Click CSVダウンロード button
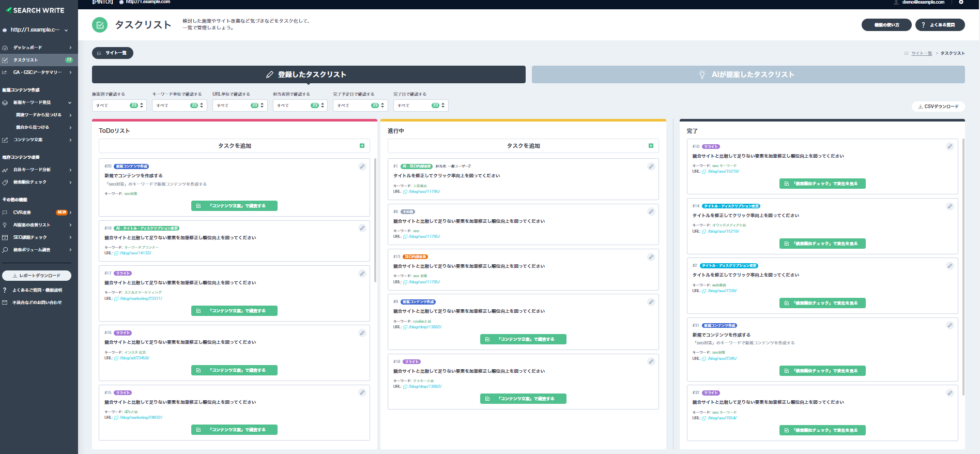Image resolution: width=980 pixels, height=454 pixels. click(x=938, y=107)
